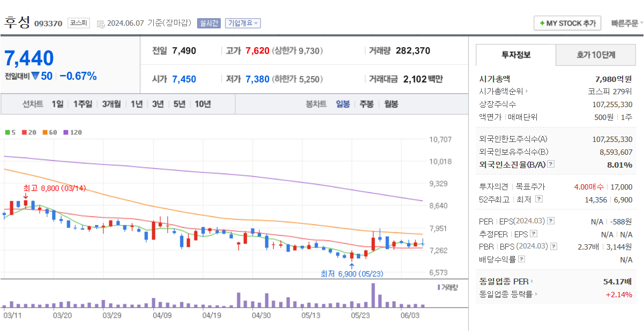
Task: Click the green 5-day moving average legend
Action: pos(10,132)
